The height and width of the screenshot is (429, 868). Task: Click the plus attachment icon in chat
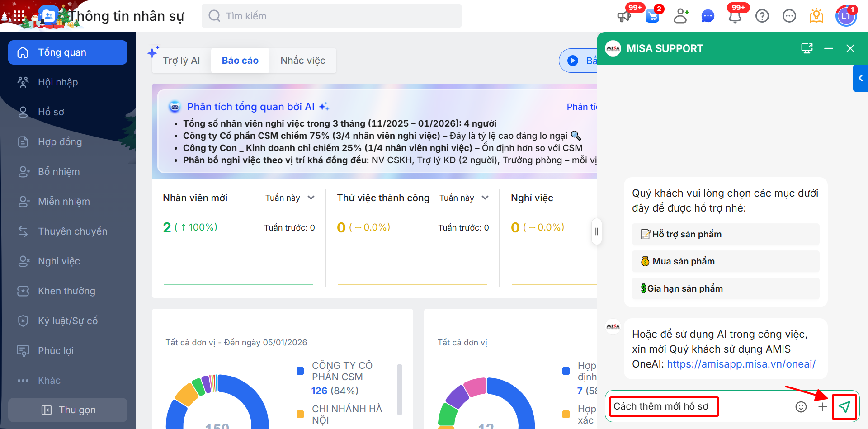tap(823, 407)
